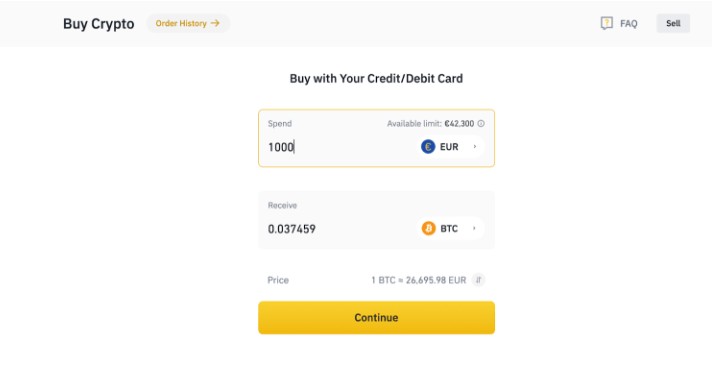Viewport: 712px width, 378px height.
Task: Click the yellow Continue button
Action: 376,318
